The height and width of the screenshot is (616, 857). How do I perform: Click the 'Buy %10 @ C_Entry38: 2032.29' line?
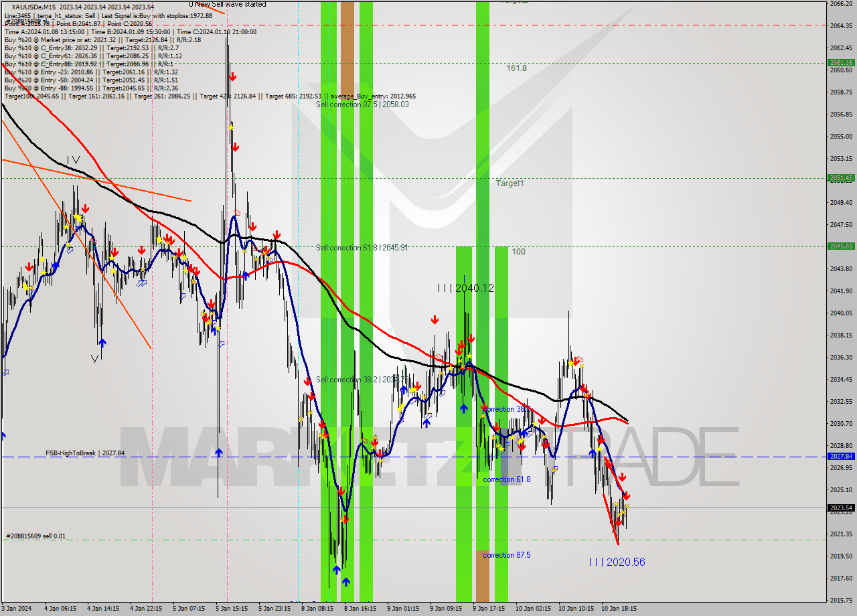point(91,48)
